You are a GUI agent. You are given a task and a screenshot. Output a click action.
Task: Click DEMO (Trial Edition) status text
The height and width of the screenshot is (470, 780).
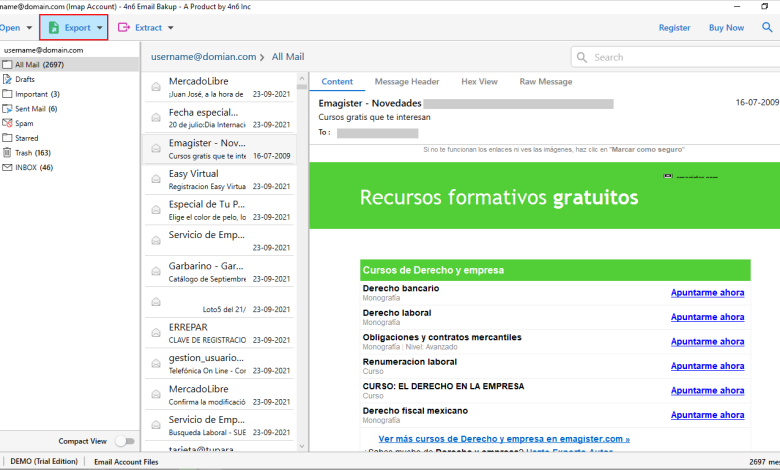[44, 462]
